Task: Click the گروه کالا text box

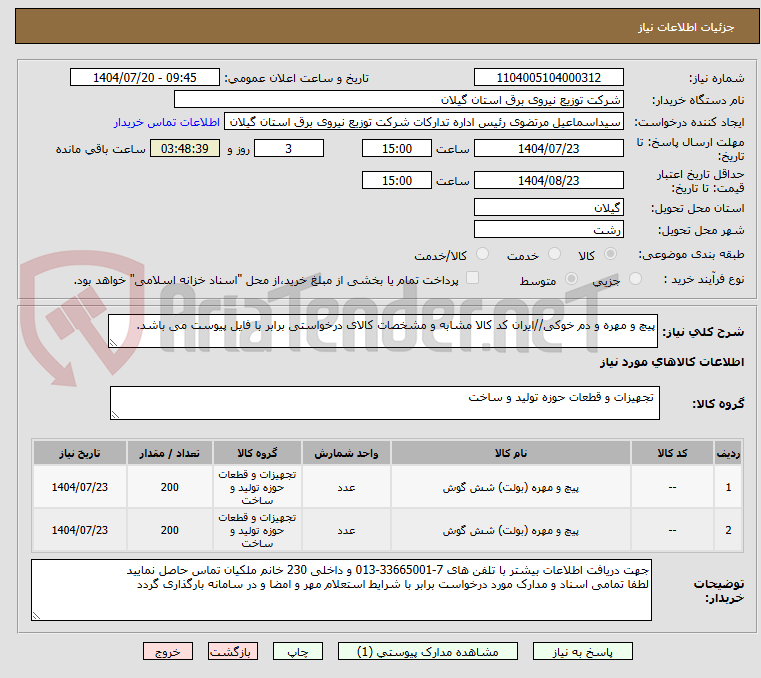Action: point(384,403)
